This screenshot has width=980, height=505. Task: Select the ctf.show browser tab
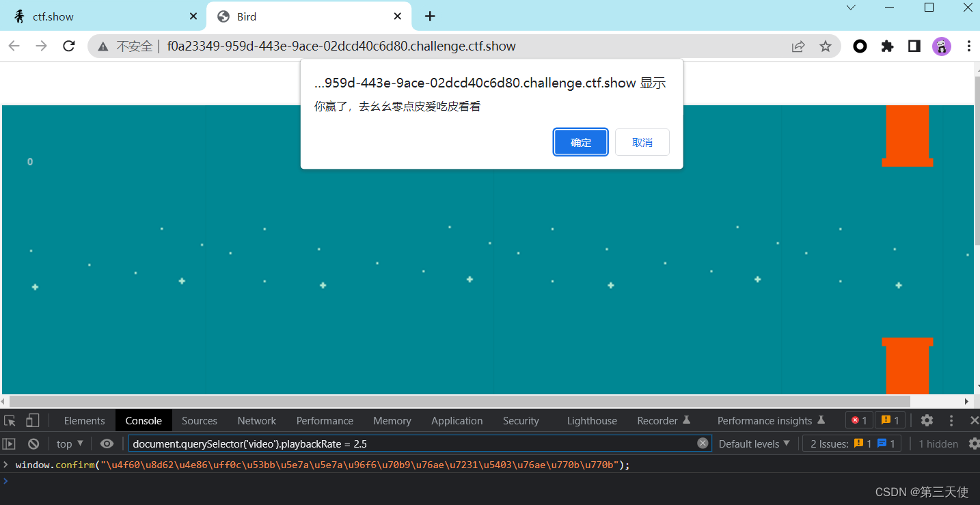pos(103,16)
